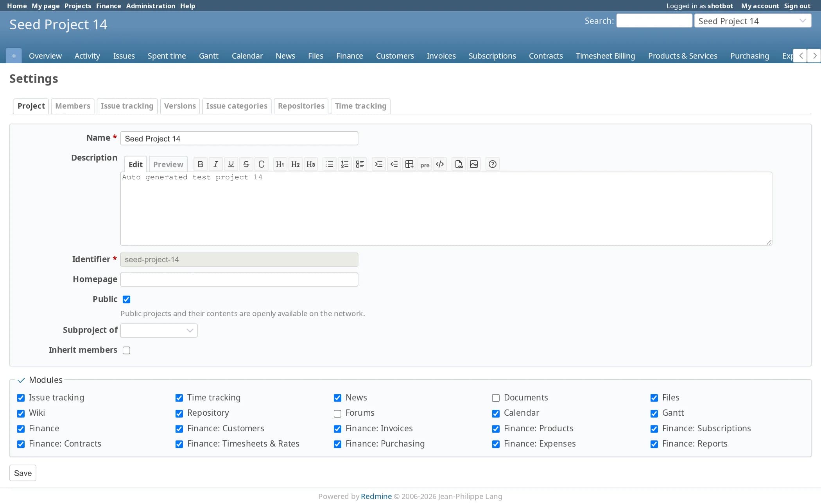Insert inline code with C icon
Viewport: 821px width, 504px height.
click(x=262, y=164)
